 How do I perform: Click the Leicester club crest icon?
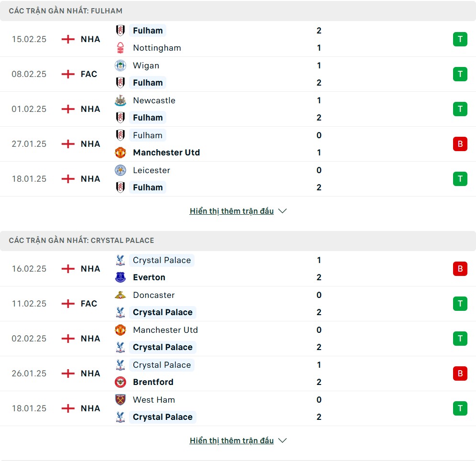(120, 170)
